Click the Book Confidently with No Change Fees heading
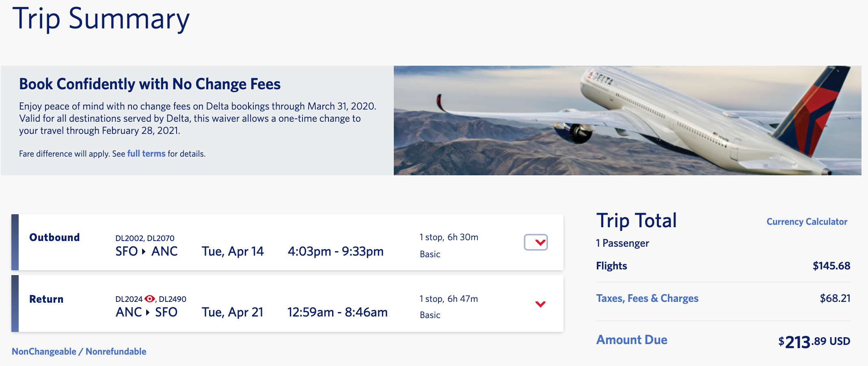The width and height of the screenshot is (868, 366). pyautogui.click(x=150, y=84)
